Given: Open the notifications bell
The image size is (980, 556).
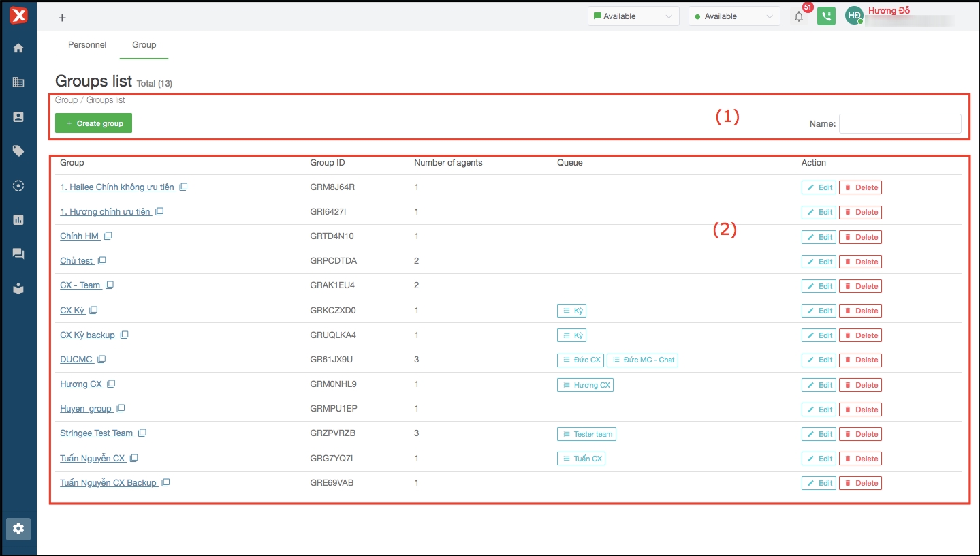Looking at the screenshot, I should coord(799,16).
